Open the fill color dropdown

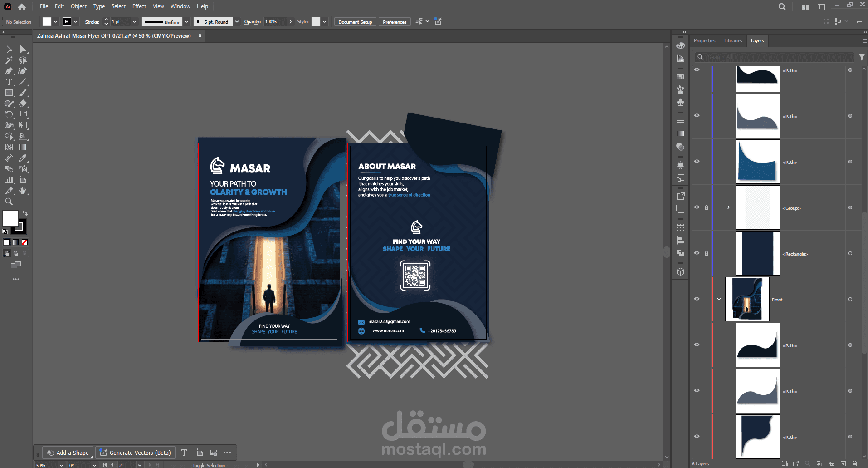[56, 22]
